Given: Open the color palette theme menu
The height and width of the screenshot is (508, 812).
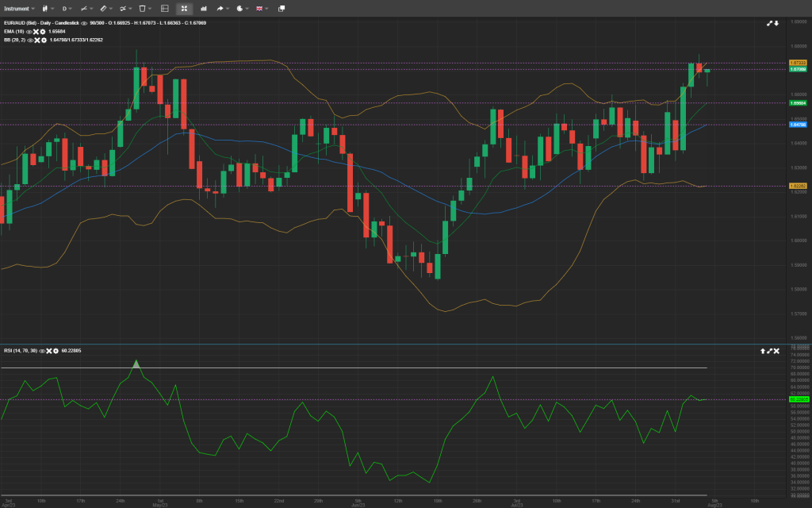Looking at the screenshot, I should (240, 8).
